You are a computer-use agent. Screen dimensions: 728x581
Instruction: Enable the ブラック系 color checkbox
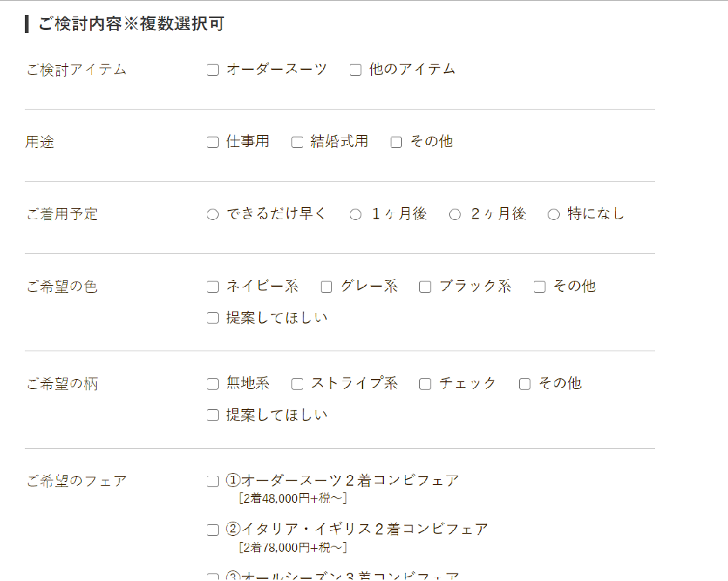click(x=425, y=287)
